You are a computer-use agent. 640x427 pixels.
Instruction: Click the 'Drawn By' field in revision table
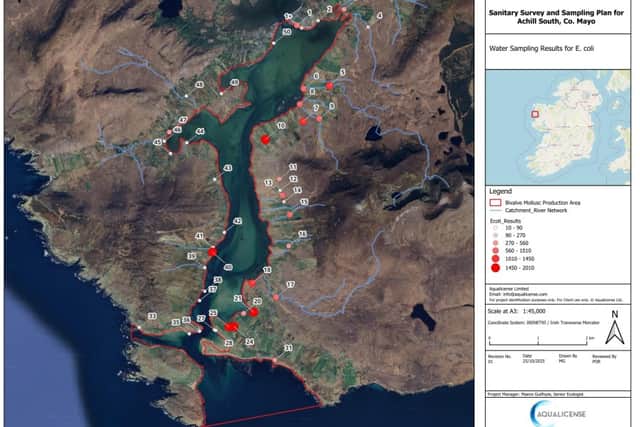(568, 358)
